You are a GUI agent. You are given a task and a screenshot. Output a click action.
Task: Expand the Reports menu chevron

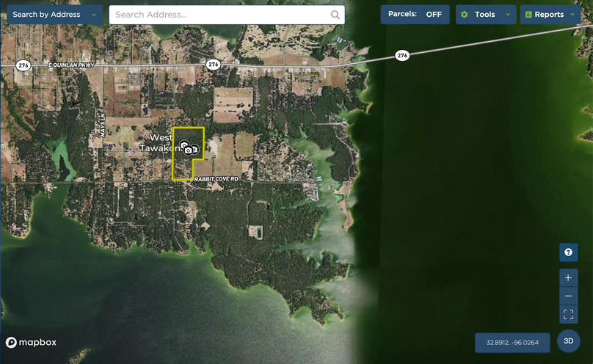(572, 15)
